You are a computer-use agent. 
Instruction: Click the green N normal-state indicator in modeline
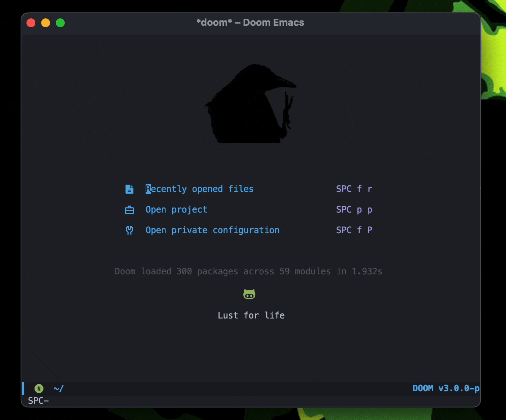[x=39, y=388]
